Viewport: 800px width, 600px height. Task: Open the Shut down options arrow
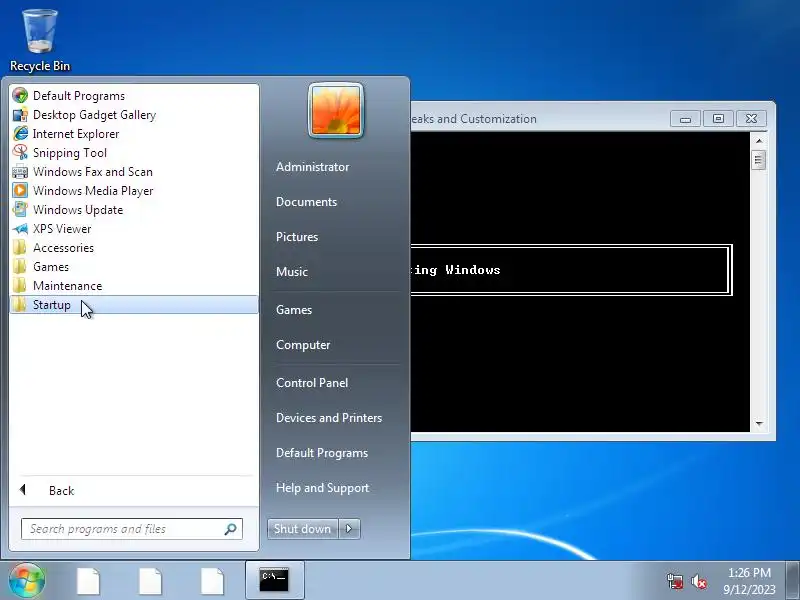[349, 529]
